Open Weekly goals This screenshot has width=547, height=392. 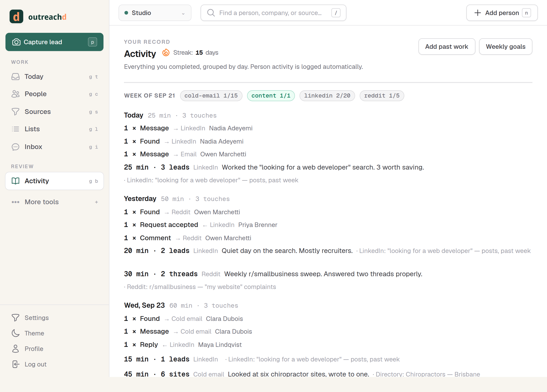click(x=506, y=46)
